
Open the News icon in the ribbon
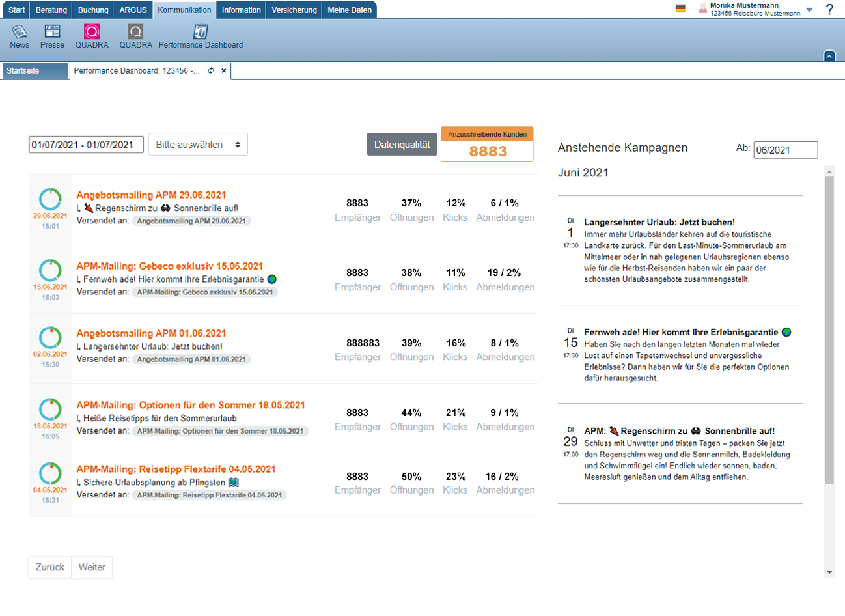(20, 32)
